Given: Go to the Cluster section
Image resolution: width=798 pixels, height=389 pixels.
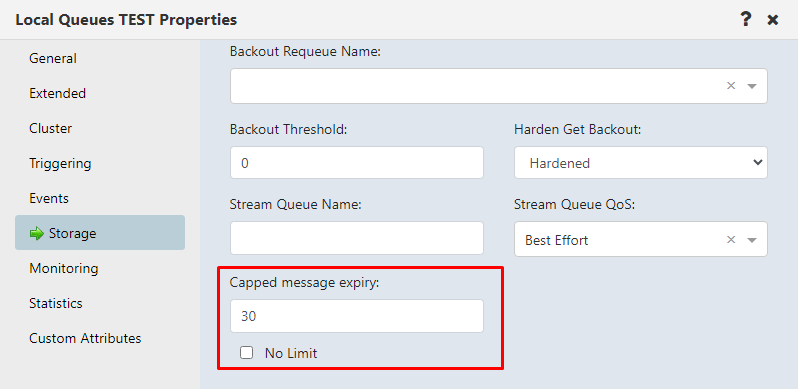Looking at the screenshot, I should 50,128.
